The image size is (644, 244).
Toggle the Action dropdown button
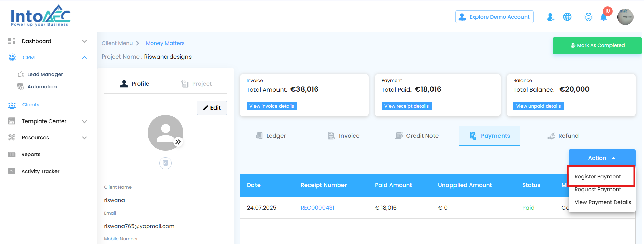click(x=601, y=158)
